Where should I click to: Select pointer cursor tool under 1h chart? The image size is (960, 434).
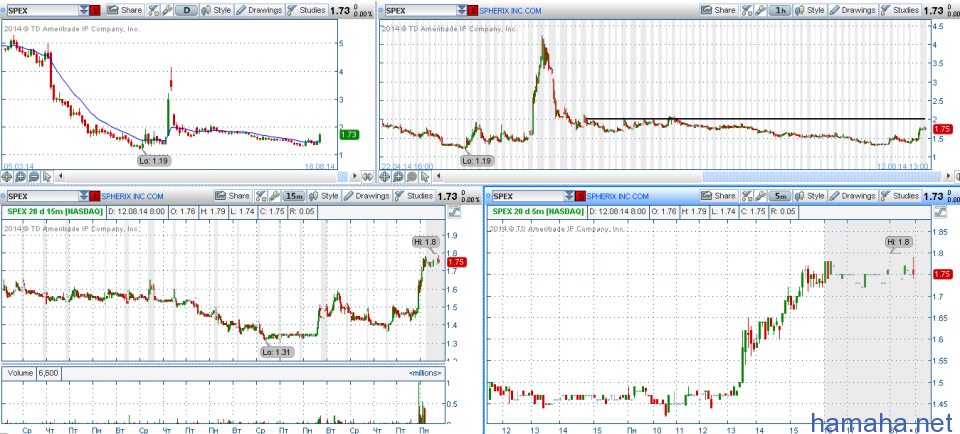click(x=424, y=176)
